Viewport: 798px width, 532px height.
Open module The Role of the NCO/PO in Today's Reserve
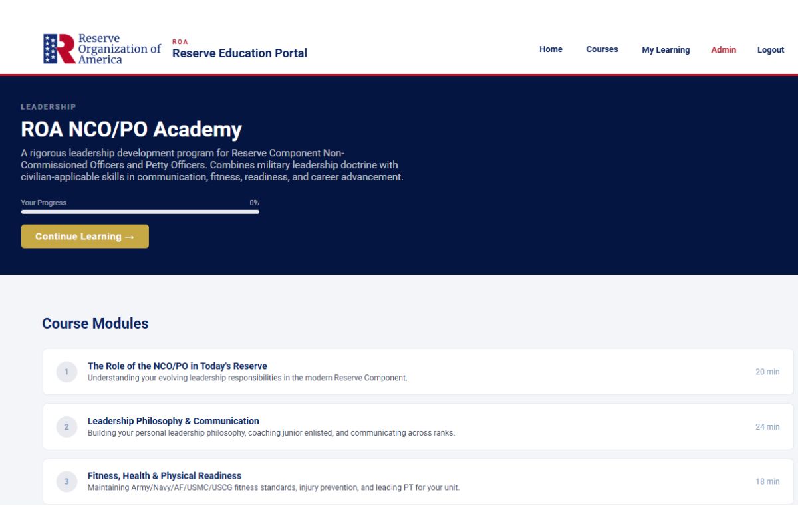(x=418, y=372)
